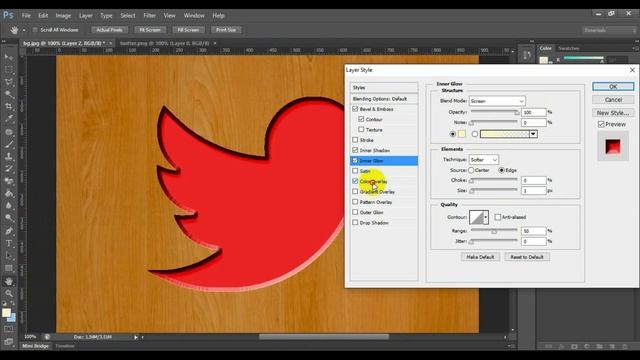This screenshot has width=640, height=360.
Task: Switch to the Swatches panel tab
Action: (569, 48)
